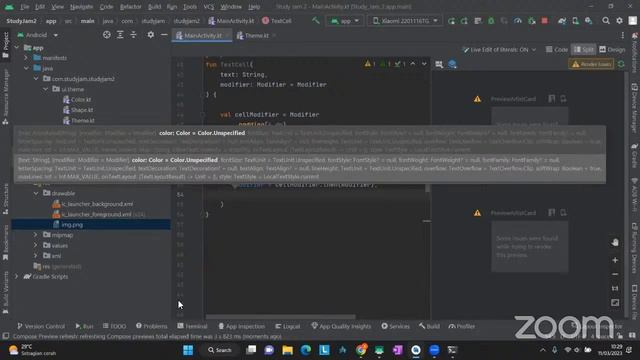
Task: Open the Refactor menu
Action: [x=130, y=7]
